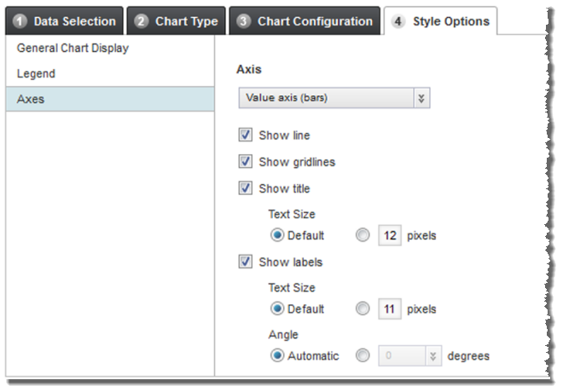This screenshot has height=392, width=563.
Task: Open the Value axis (bars) dropdown
Action: click(333, 99)
